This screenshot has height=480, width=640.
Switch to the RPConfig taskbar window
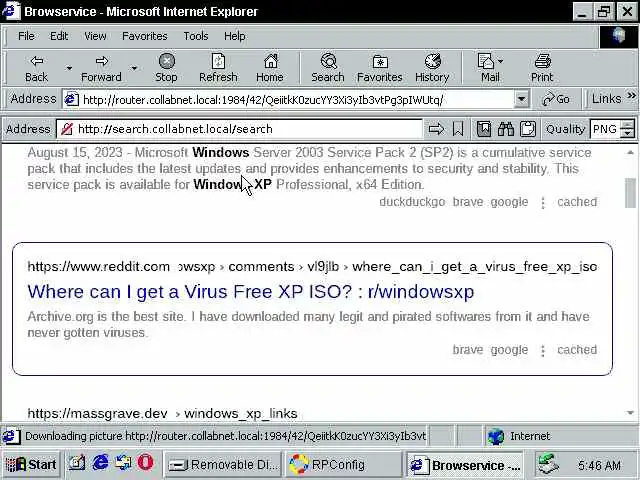tap(342, 464)
